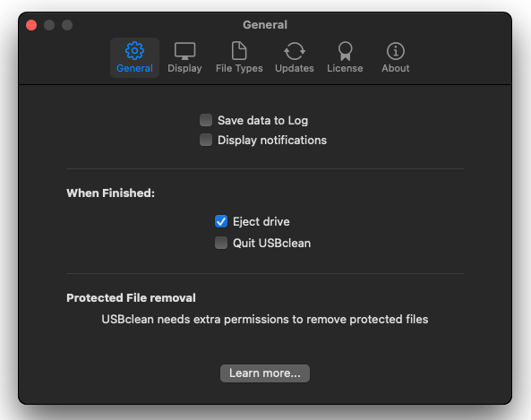
Task: Switch to the Updates tab label
Action: (x=295, y=68)
